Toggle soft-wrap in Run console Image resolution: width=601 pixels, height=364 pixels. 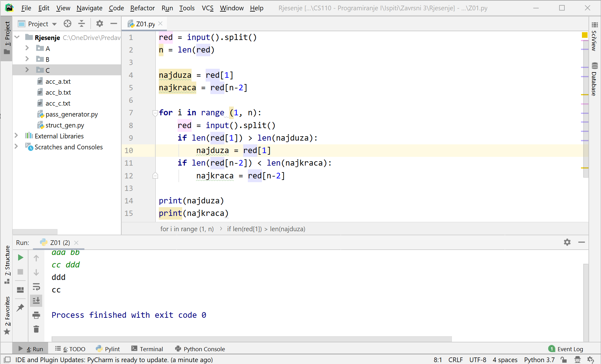tap(36, 287)
